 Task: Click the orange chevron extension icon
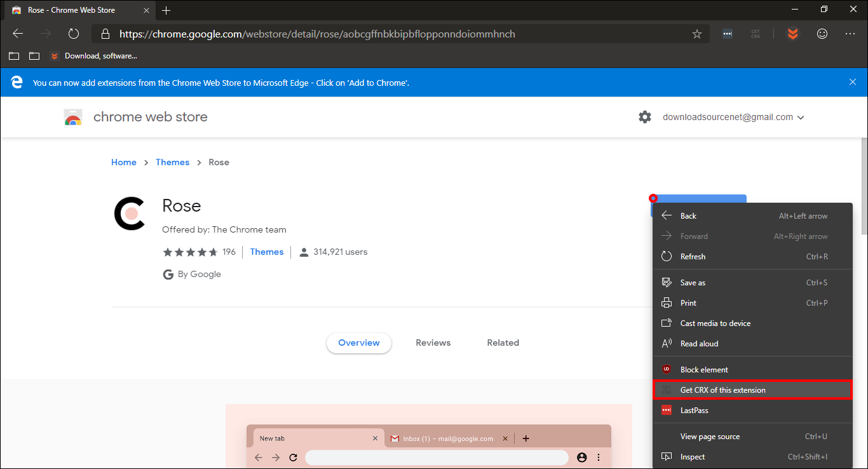pos(792,34)
